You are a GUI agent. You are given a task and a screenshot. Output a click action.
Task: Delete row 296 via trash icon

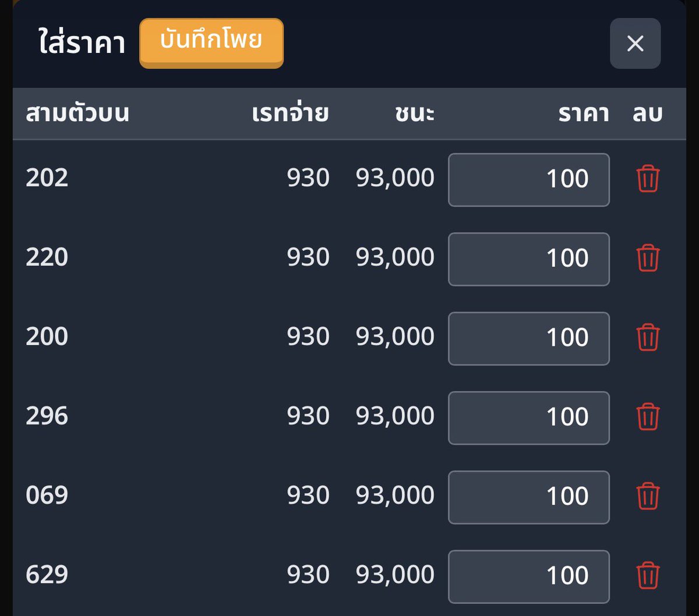tap(648, 417)
